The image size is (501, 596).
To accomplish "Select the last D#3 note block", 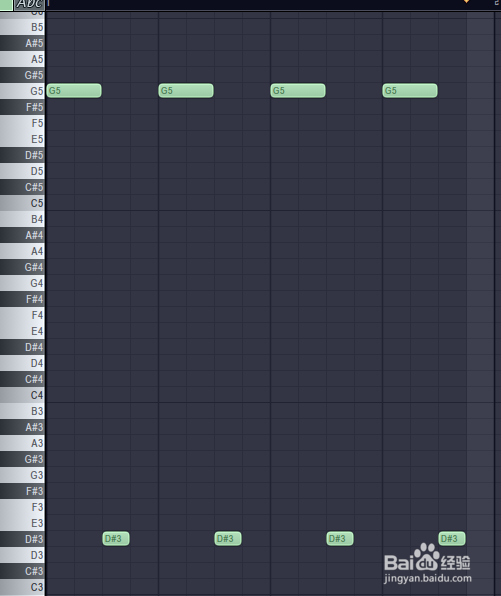I will pyautogui.click(x=452, y=539).
